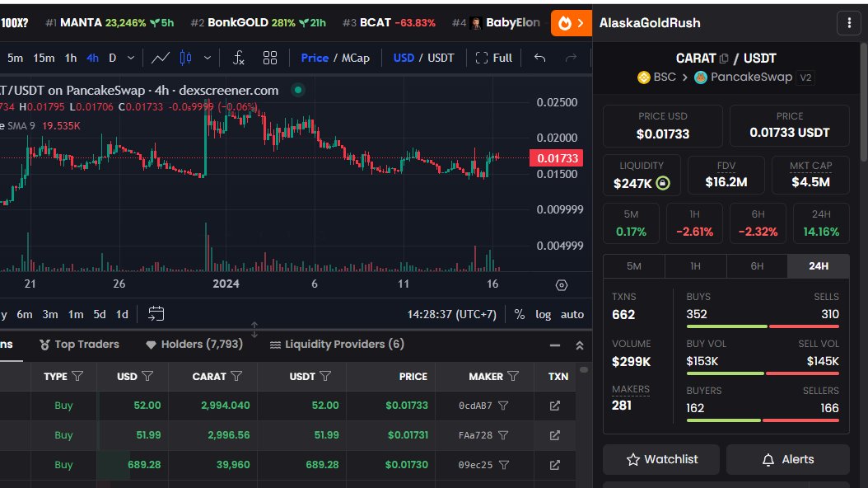Minimize the transactions panel dash icon
The height and width of the screenshot is (488, 868).
(555, 345)
